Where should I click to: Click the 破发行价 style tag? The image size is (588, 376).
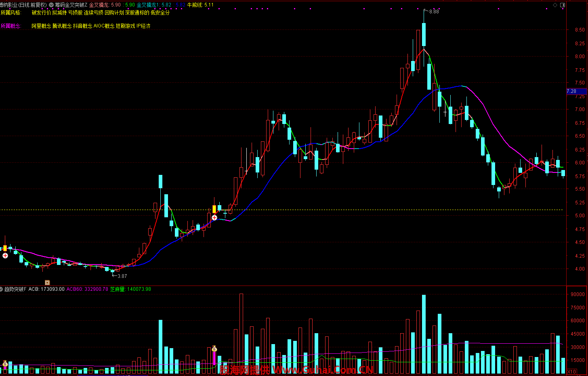coord(41,13)
